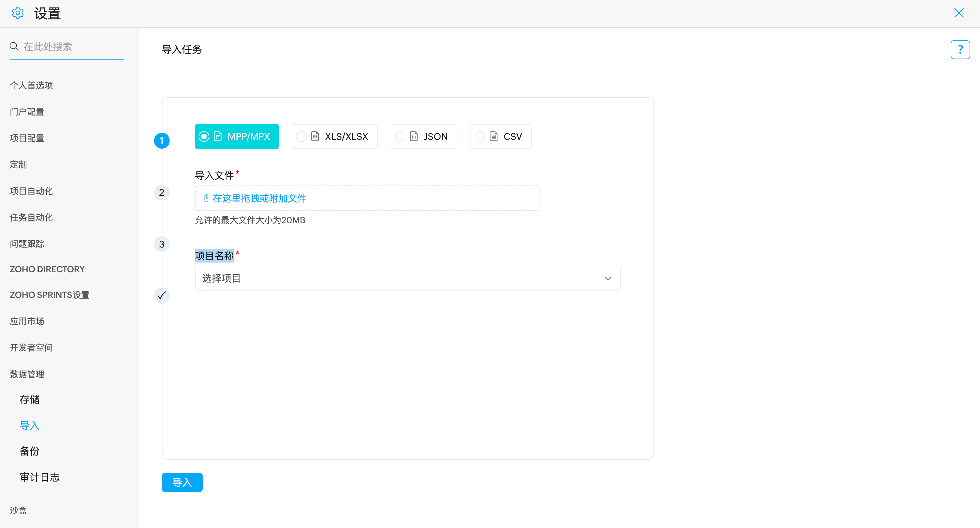
Task: Click the XLS/XLSX spreadsheet file icon
Action: tap(315, 136)
